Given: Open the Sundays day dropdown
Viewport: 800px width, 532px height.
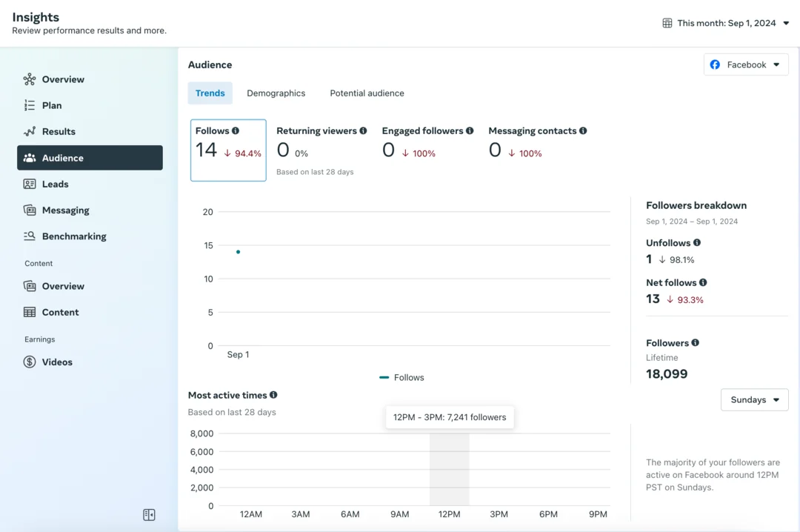Looking at the screenshot, I should coord(754,400).
